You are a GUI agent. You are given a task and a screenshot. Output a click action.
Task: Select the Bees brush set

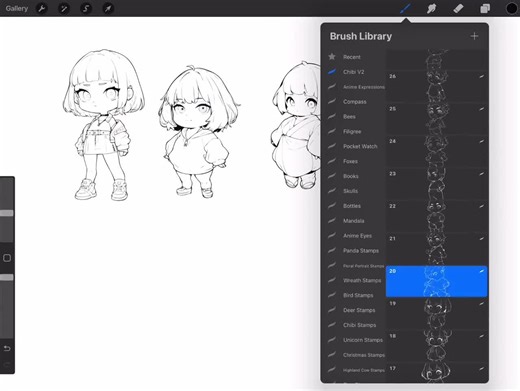(x=356, y=117)
